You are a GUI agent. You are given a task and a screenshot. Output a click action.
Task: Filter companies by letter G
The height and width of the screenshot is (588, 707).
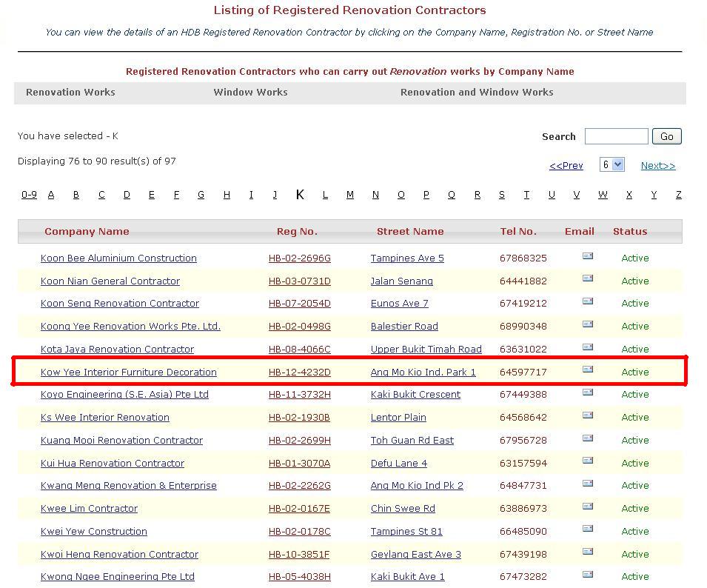(201, 195)
